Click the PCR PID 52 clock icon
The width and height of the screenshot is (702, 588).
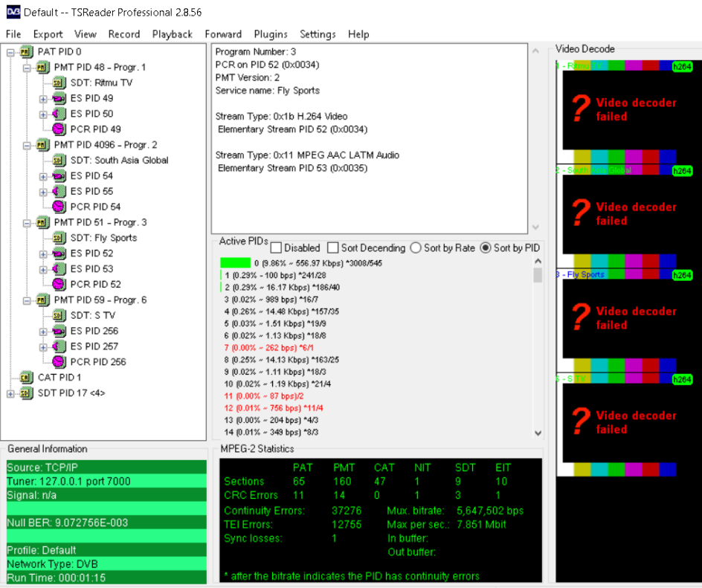coord(59,285)
